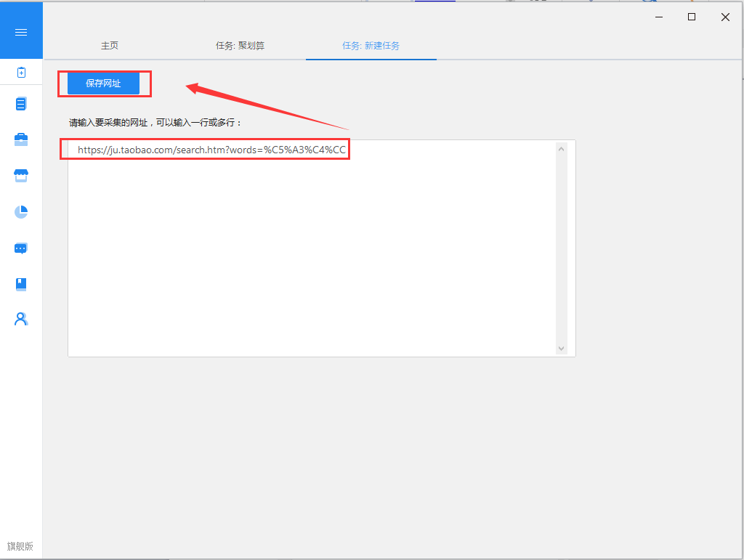Click the textarea scroll down arrow
The image size is (744, 560).
click(x=562, y=349)
